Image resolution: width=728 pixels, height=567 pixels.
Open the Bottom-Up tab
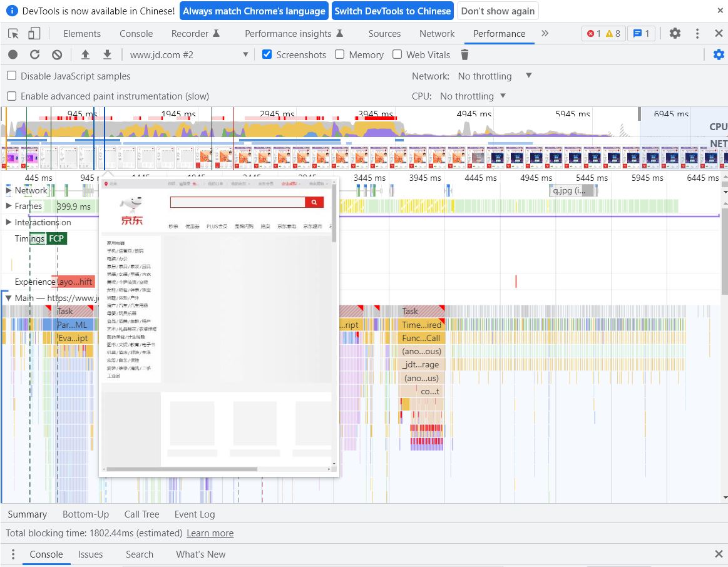86,514
